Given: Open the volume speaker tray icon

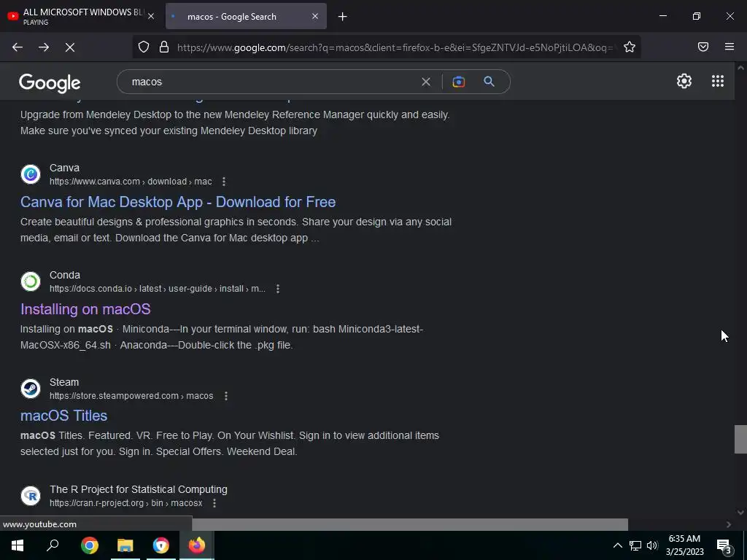Looking at the screenshot, I should pyautogui.click(x=652, y=545).
